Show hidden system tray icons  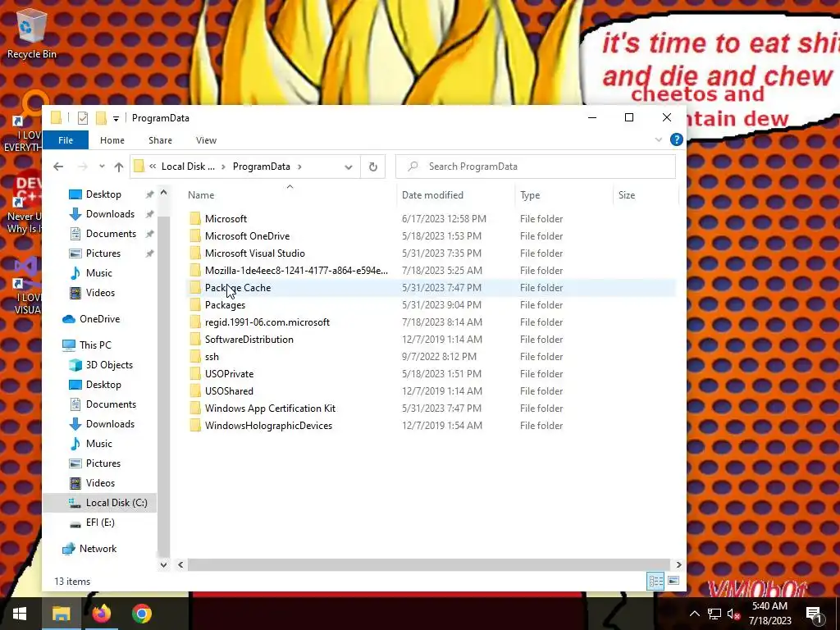(x=694, y=614)
